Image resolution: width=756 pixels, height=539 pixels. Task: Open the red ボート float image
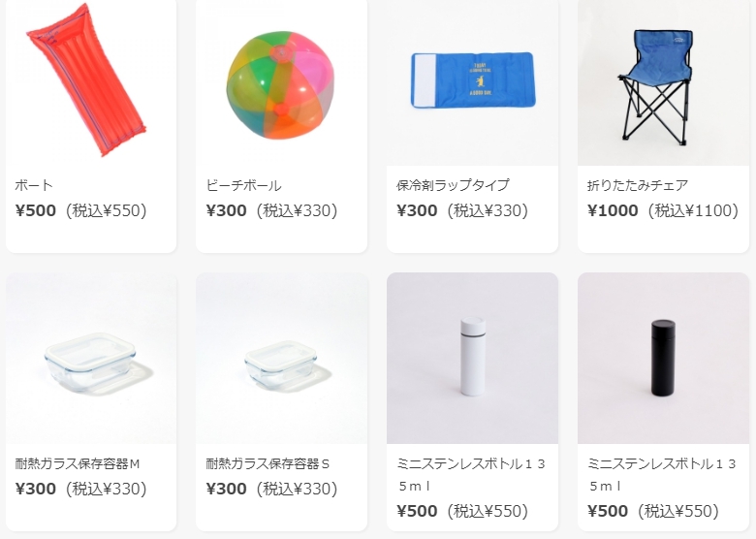click(x=91, y=83)
